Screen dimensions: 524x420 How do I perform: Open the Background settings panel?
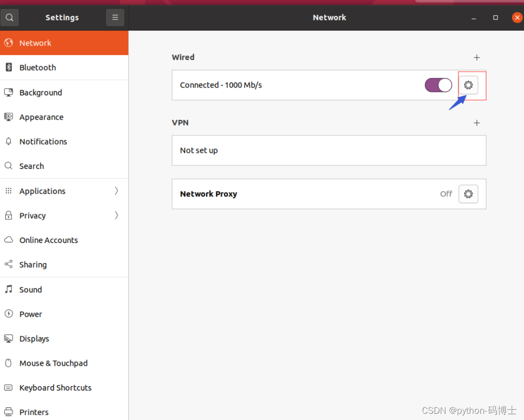64,92
